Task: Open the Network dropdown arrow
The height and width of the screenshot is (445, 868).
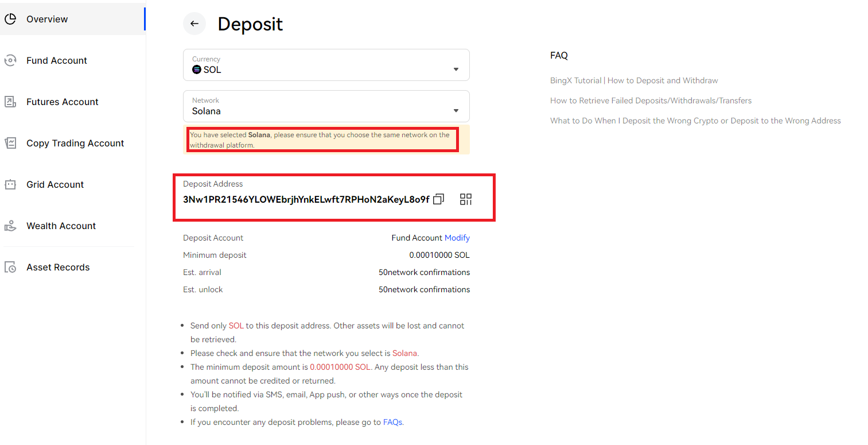Action: (456, 111)
